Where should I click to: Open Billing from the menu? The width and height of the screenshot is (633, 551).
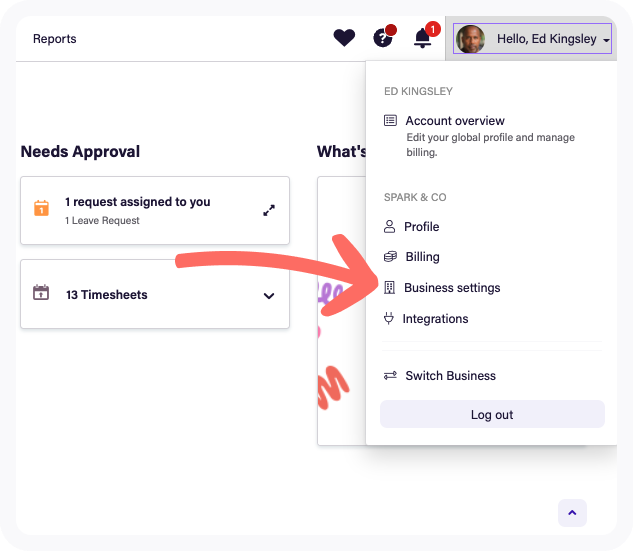[x=422, y=257]
